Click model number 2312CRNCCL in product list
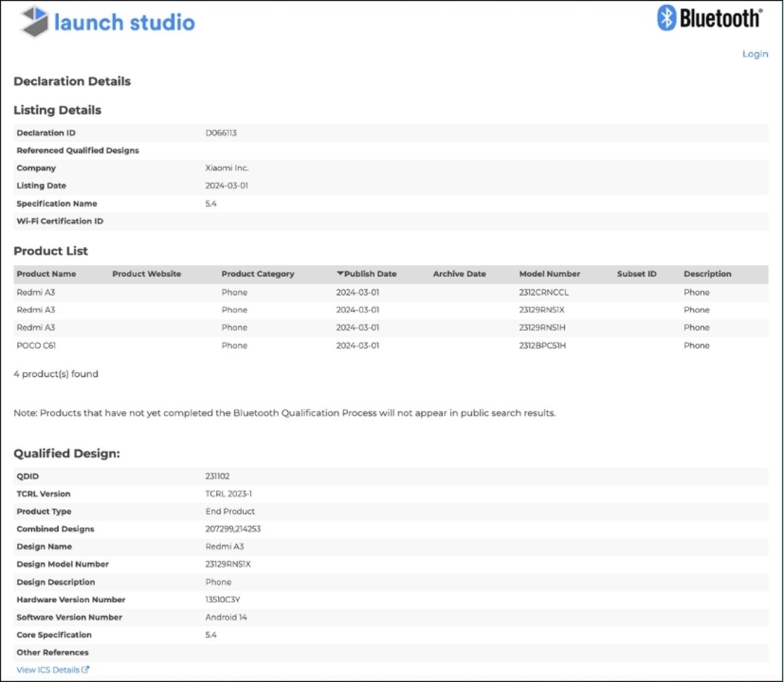The height and width of the screenshot is (682, 784). pos(543,292)
